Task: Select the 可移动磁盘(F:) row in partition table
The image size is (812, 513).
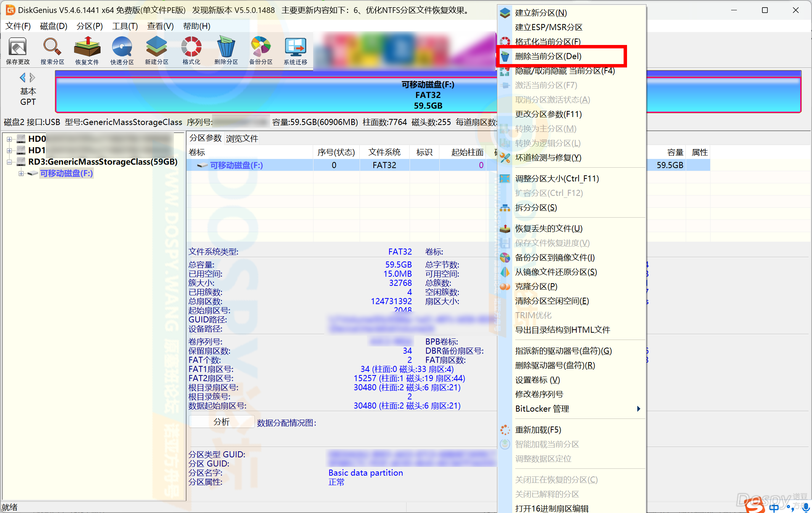Action: click(448, 165)
